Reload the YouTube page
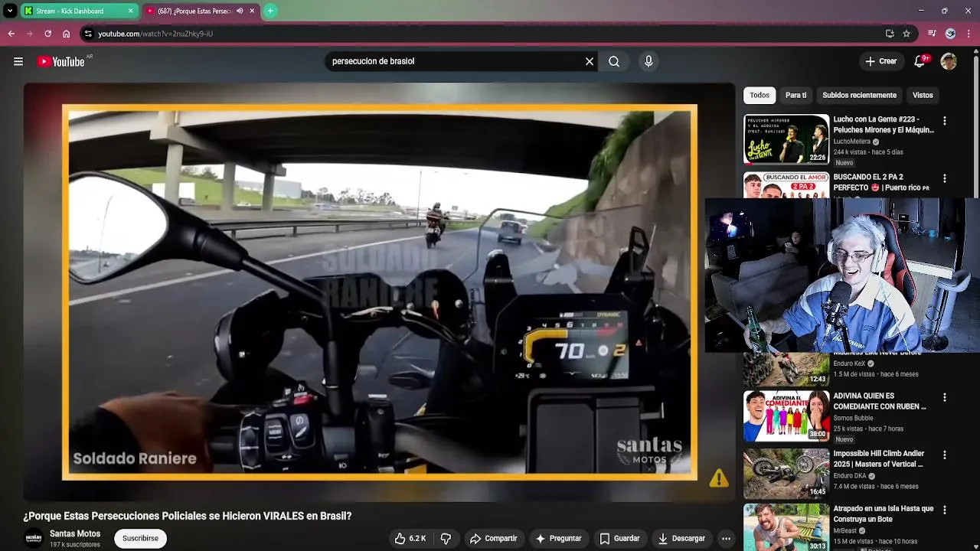The image size is (980, 551). (x=47, y=34)
